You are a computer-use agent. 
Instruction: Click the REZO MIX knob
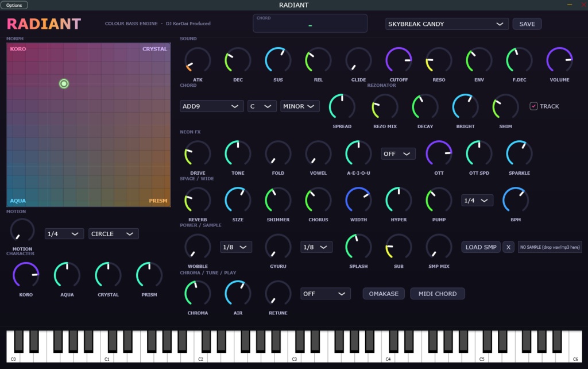385,107
